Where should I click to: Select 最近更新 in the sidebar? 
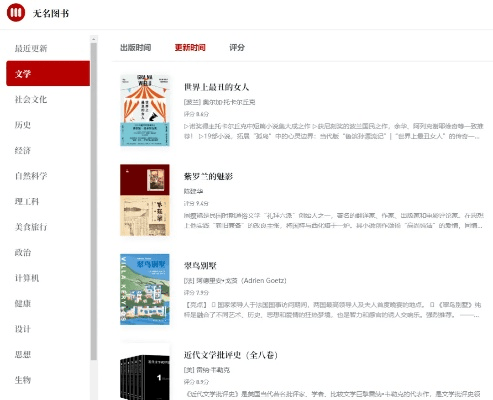[31, 48]
